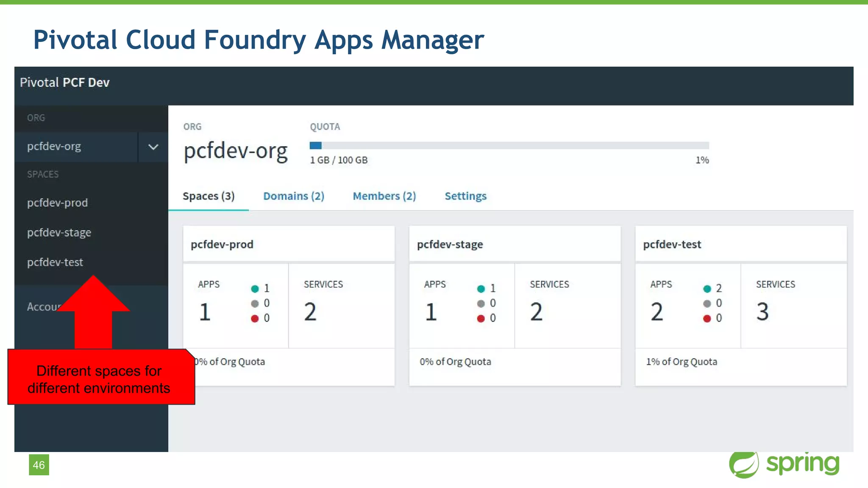Click the red crashed-apps dot in pcfdev-test

(x=707, y=319)
